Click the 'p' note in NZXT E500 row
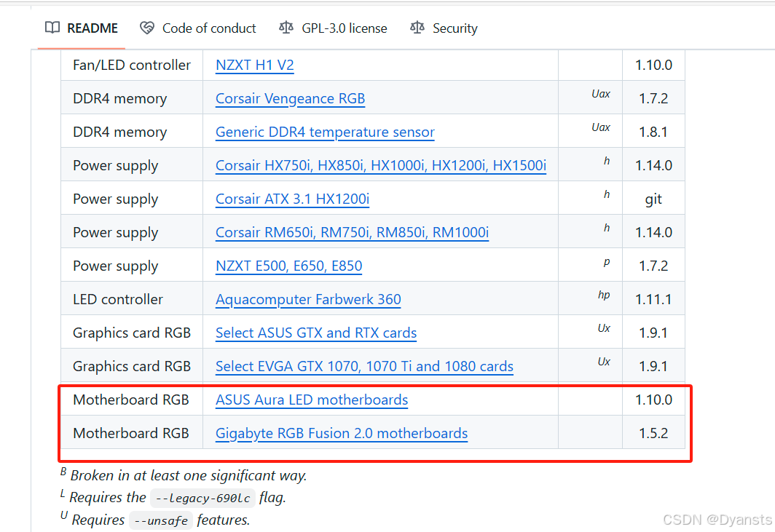Viewport: 775px width, 532px height. click(x=607, y=262)
